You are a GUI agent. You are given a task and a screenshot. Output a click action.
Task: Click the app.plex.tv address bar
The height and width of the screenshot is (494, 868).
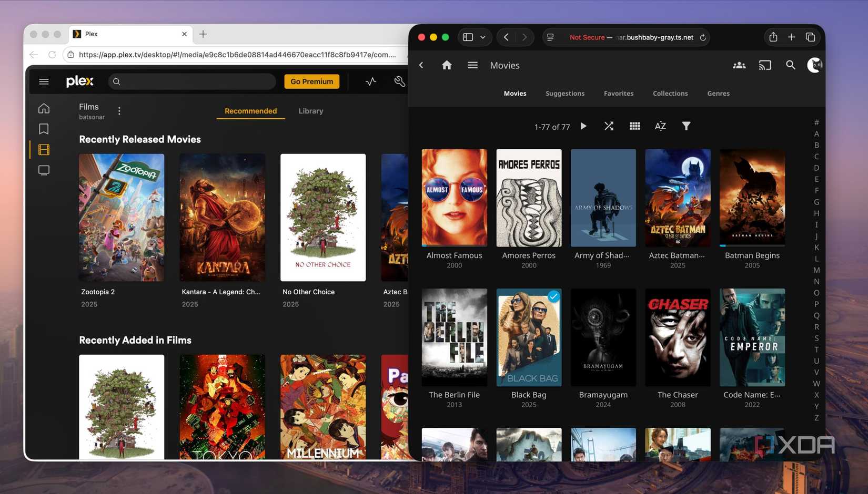pyautogui.click(x=237, y=54)
